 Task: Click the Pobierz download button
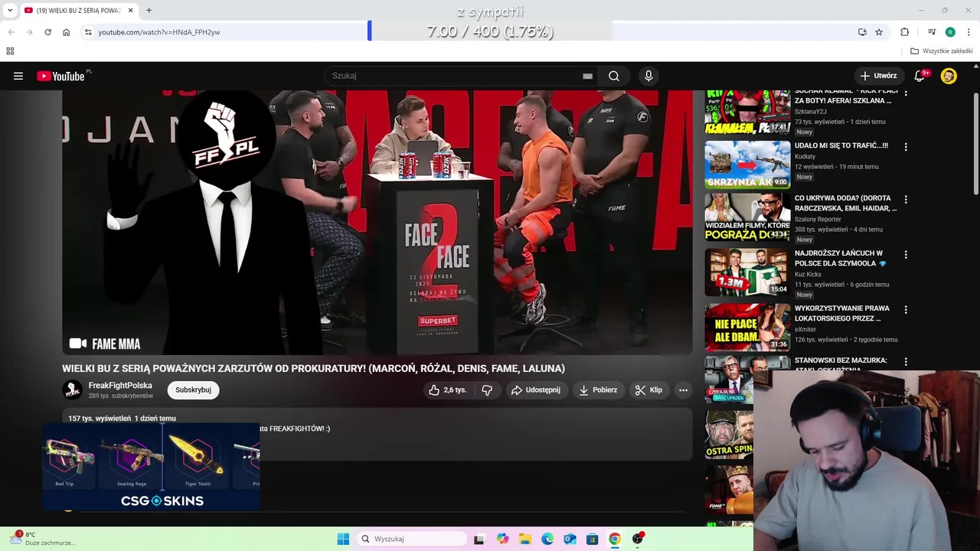598,390
